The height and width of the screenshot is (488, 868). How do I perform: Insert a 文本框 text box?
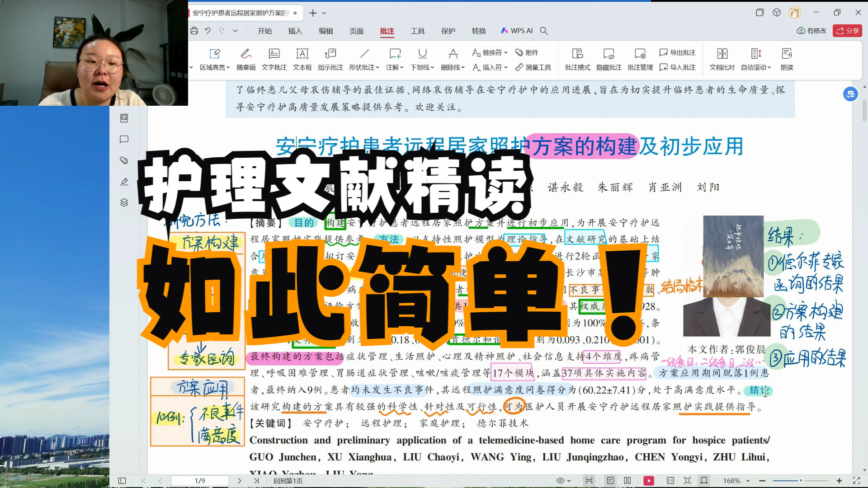(x=302, y=60)
